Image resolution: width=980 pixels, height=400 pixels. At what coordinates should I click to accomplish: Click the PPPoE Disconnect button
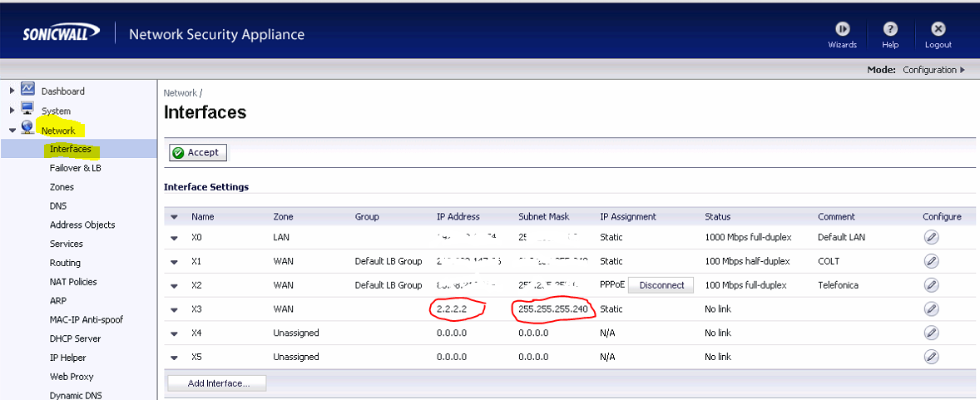click(x=662, y=285)
